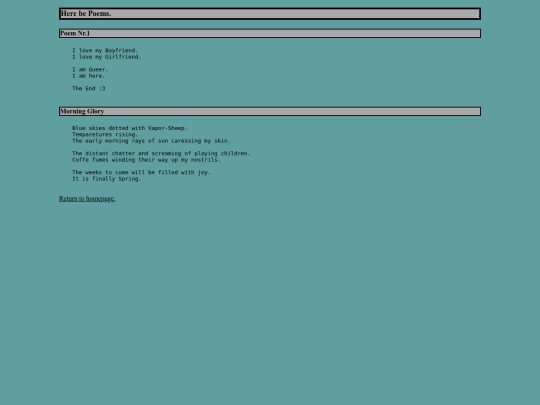Image resolution: width=540 pixels, height=405 pixels.
Task: Click the line 'I love my Girlfriend.'
Action: tap(107, 57)
